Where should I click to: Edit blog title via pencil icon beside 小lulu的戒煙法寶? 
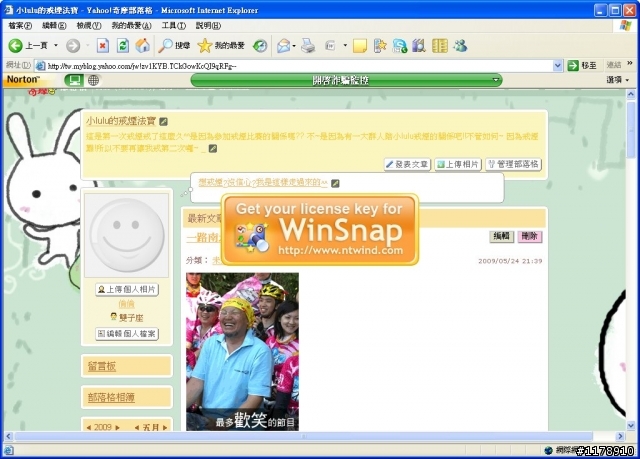click(x=163, y=121)
